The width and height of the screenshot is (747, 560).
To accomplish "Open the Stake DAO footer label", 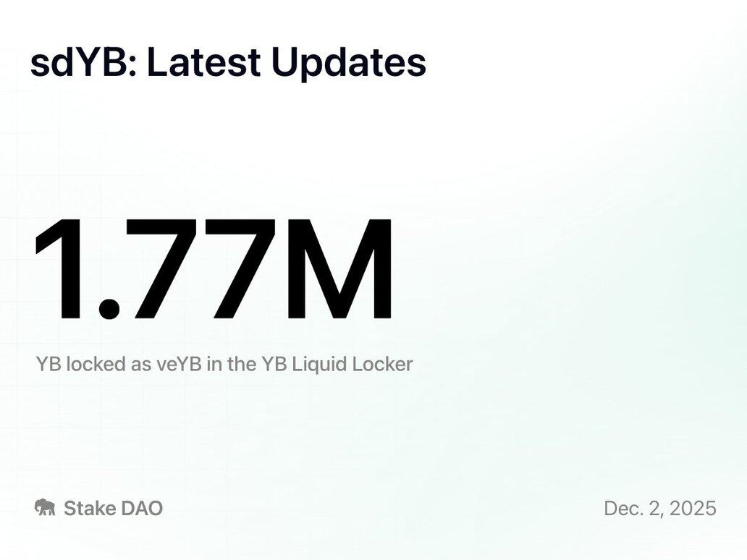I will [113, 508].
